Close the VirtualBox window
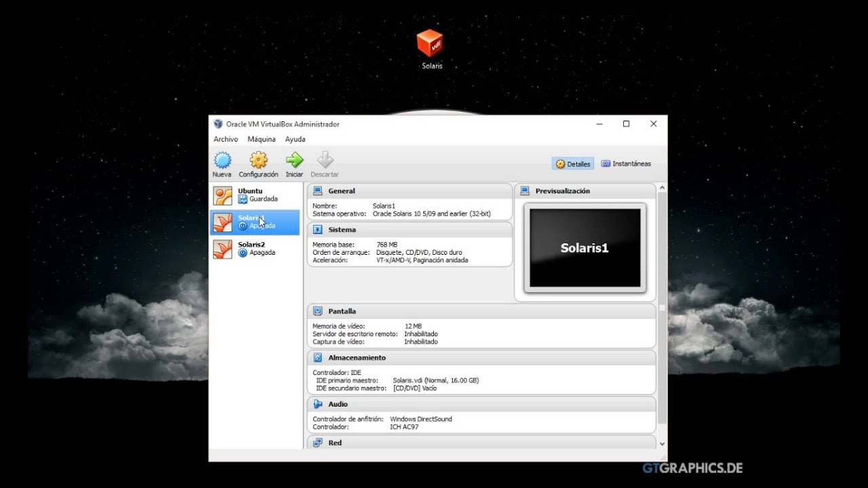This screenshot has height=488, width=868. click(x=653, y=124)
